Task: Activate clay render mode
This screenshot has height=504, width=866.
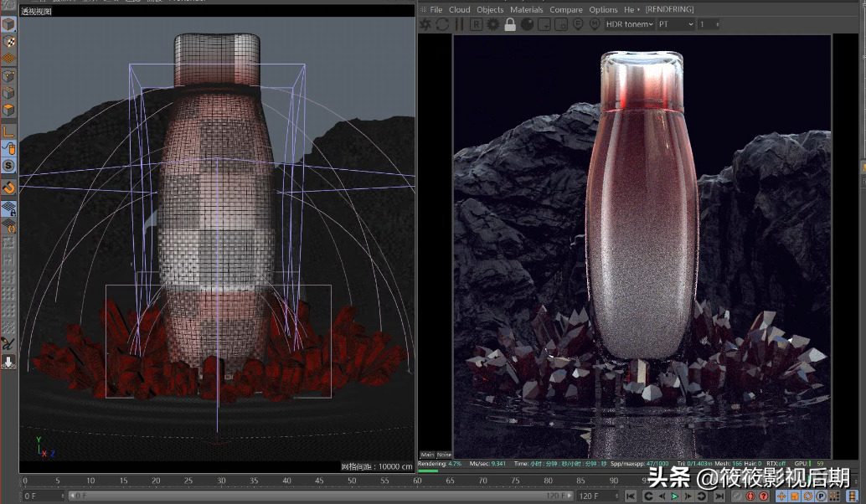Action: pos(528,24)
